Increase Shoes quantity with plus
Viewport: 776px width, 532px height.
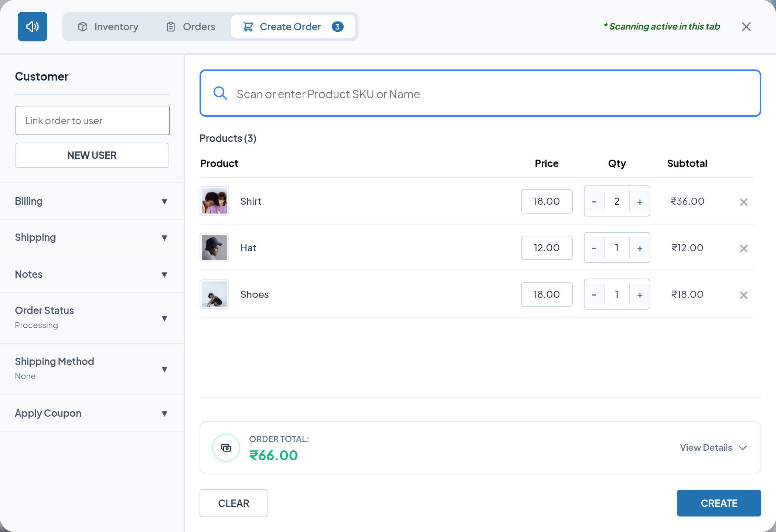[640, 294]
